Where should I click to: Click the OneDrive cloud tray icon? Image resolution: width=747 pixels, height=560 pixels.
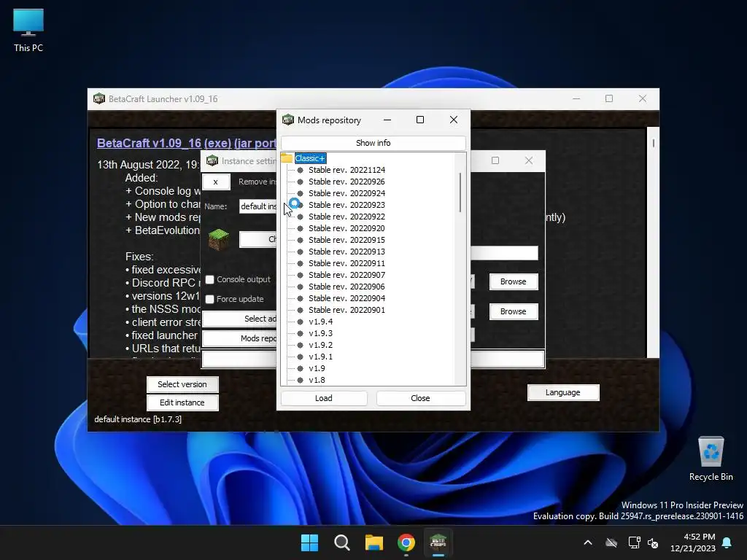pos(611,542)
